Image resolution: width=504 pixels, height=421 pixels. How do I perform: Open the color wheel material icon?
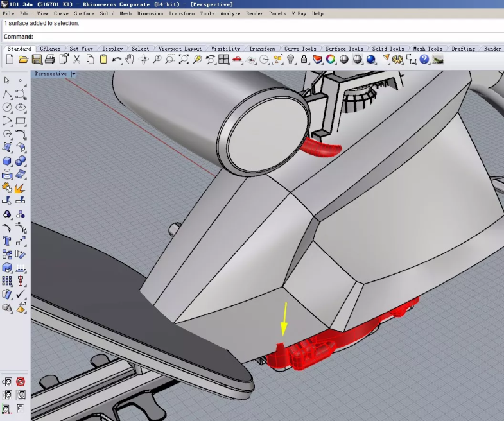click(x=330, y=60)
